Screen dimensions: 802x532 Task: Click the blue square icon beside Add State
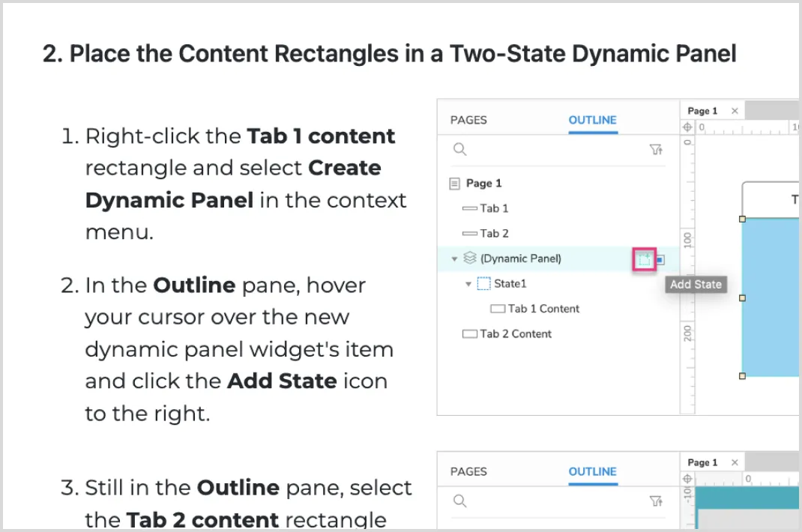point(660,260)
